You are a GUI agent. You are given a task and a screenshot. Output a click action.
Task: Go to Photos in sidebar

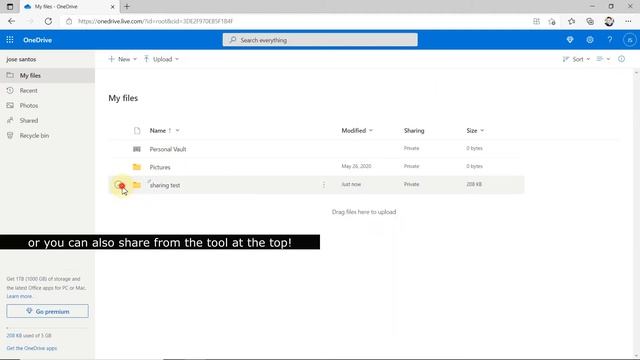(47, 105)
